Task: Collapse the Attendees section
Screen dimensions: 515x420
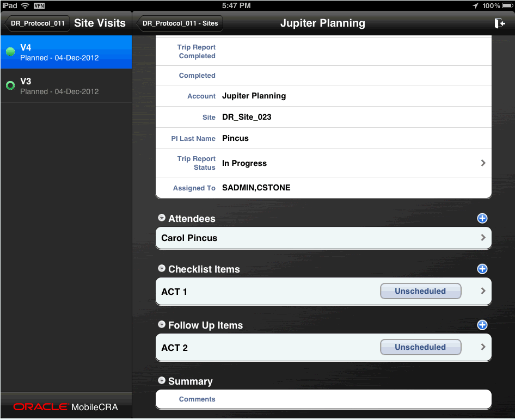Action: pyautogui.click(x=162, y=218)
